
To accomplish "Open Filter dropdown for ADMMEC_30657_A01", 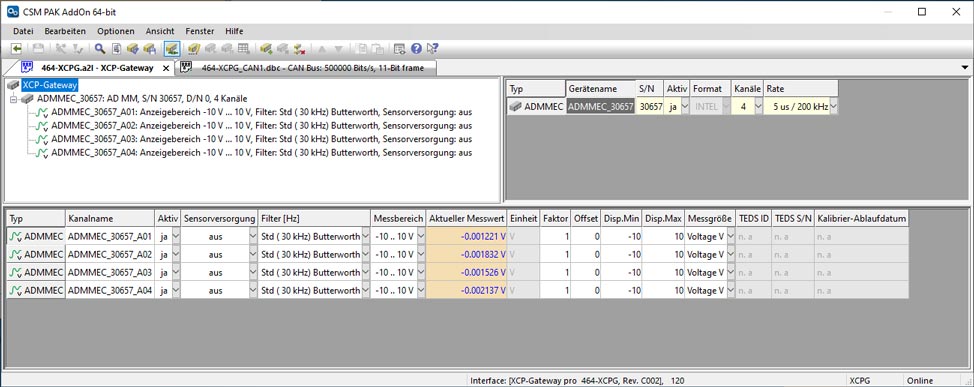I will [x=365, y=237].
